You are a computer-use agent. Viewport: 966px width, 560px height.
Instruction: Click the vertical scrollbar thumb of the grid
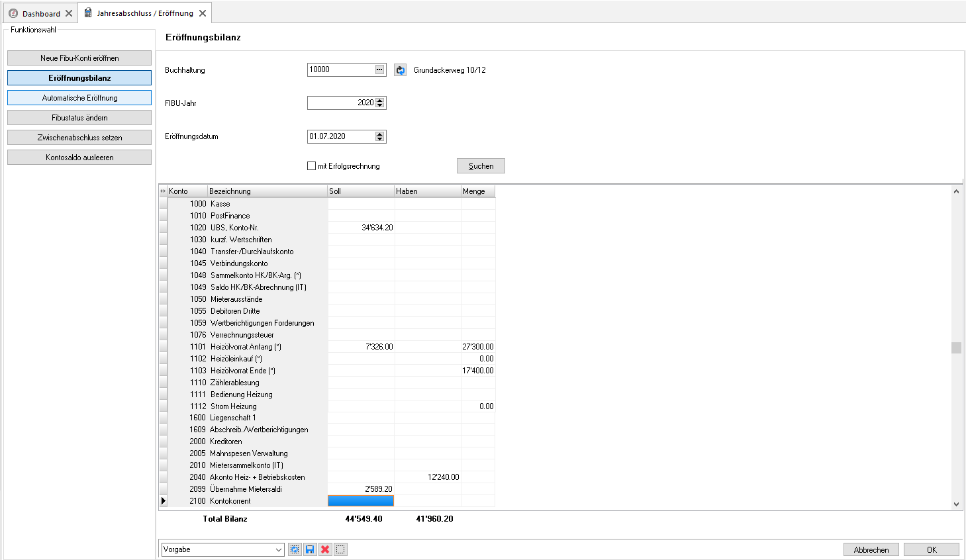tap(956, 348)
